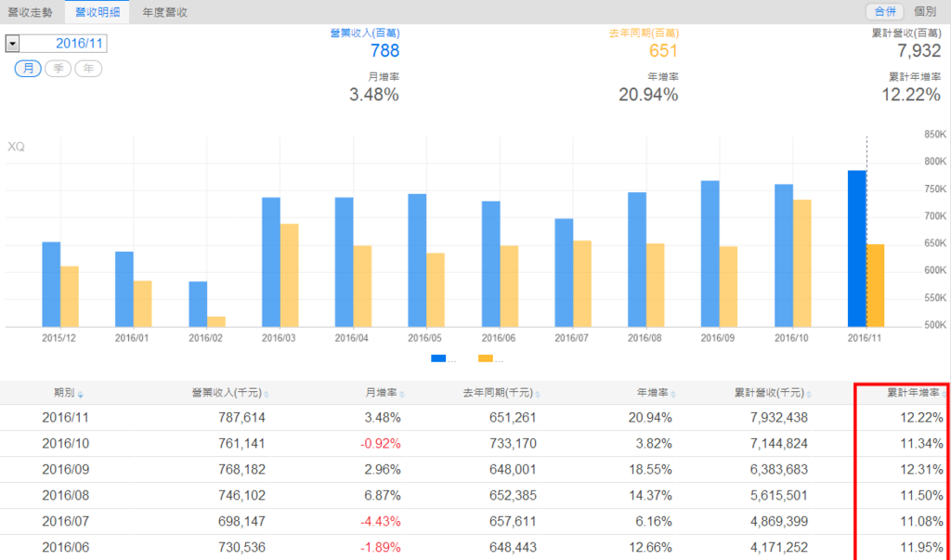Open the period dropdown arrow beside 2016/11
Image resolution: width=951 pixels, height=560 pixels.
point(12,43)
